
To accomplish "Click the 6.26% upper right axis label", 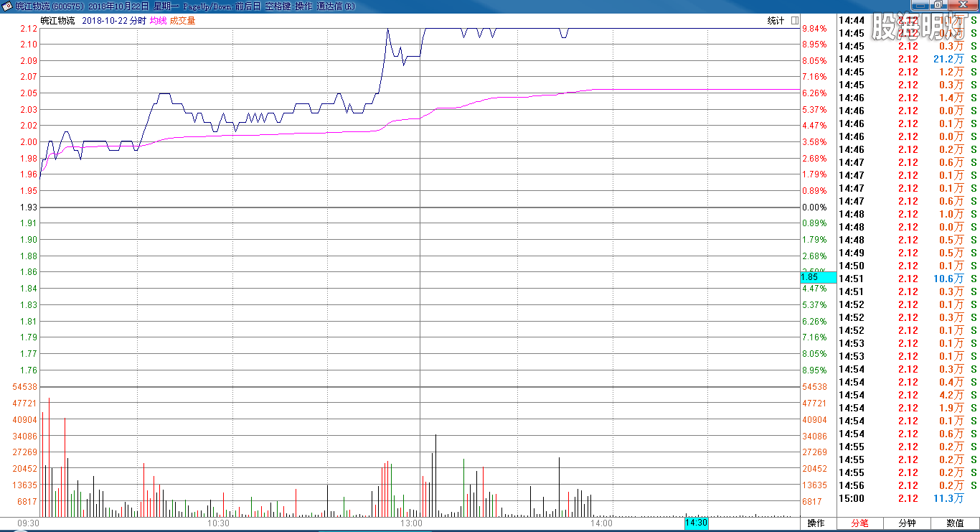I will tap(814, 93).
